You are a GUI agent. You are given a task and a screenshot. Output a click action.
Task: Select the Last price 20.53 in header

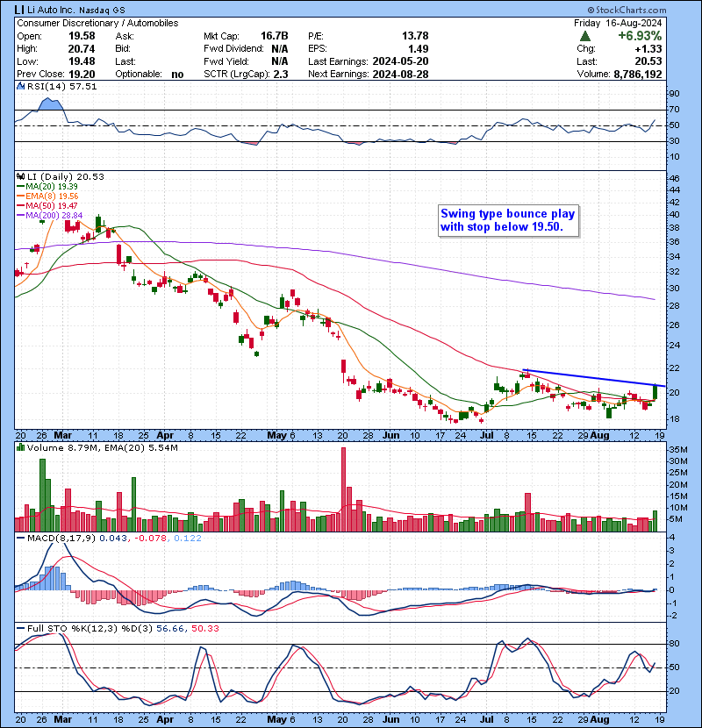pyautogui.click(x=648, y=61)
